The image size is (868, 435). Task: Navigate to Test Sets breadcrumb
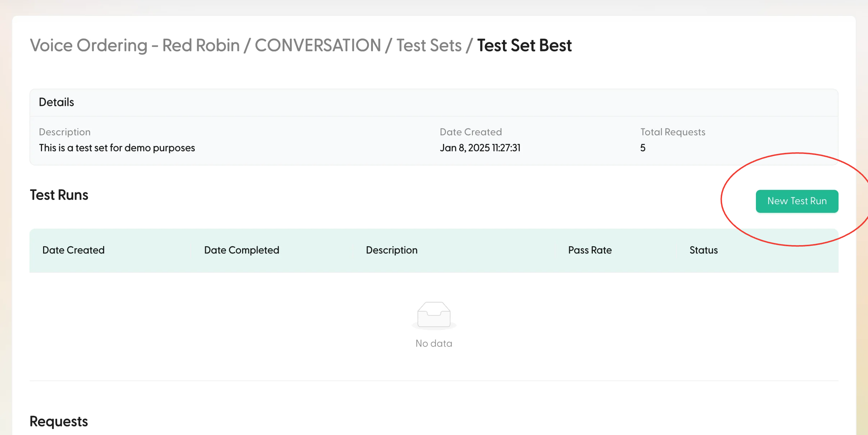point(429,46)
